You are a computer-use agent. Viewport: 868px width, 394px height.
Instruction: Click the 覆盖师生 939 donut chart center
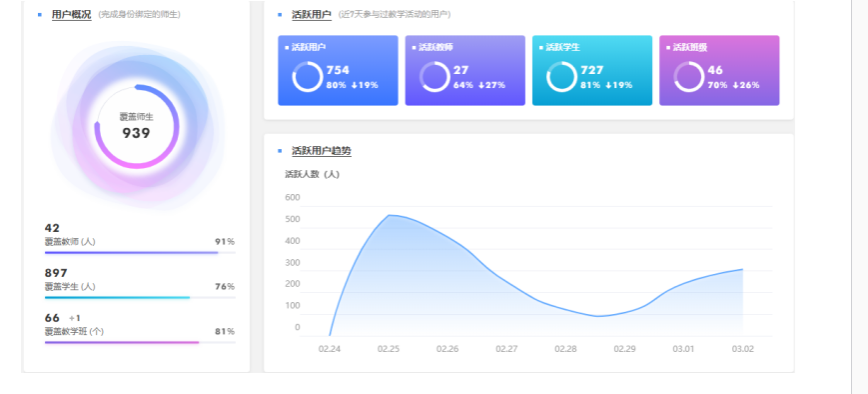[x=136, y=126]
